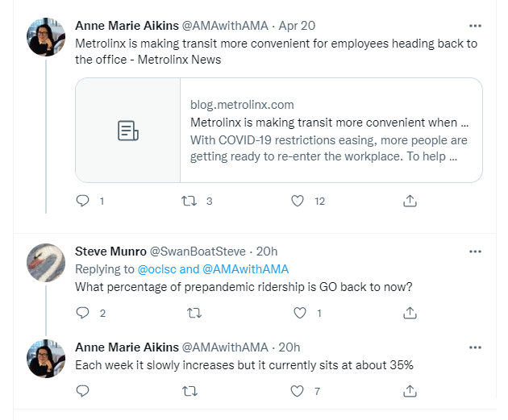Click the @oclsc mention link
Viewport: 508px width, 420px height.
point(158,268)
